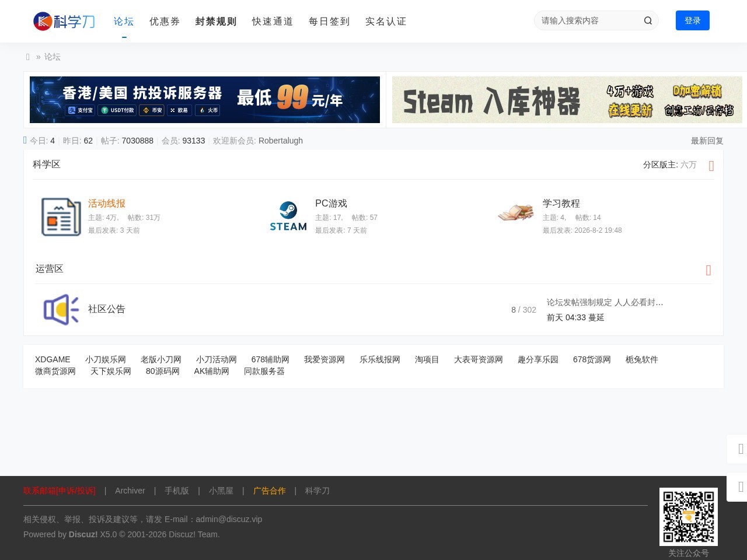747x560 pixels.
Task: Open poster 蔓延's profile link
Action: click(x=596, y=317)
